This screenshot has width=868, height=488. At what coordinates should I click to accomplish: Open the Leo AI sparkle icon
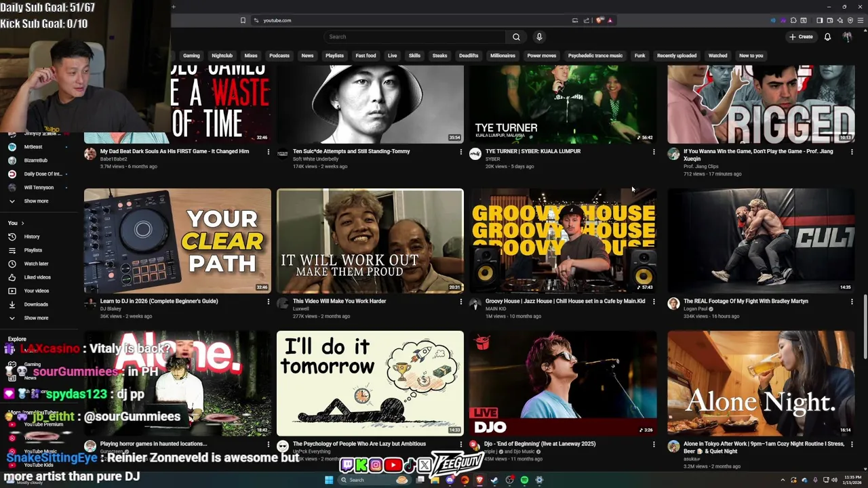840,20
